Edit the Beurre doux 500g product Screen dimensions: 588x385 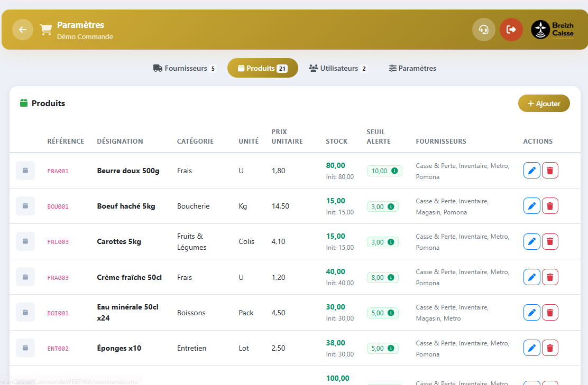[531, 171]
